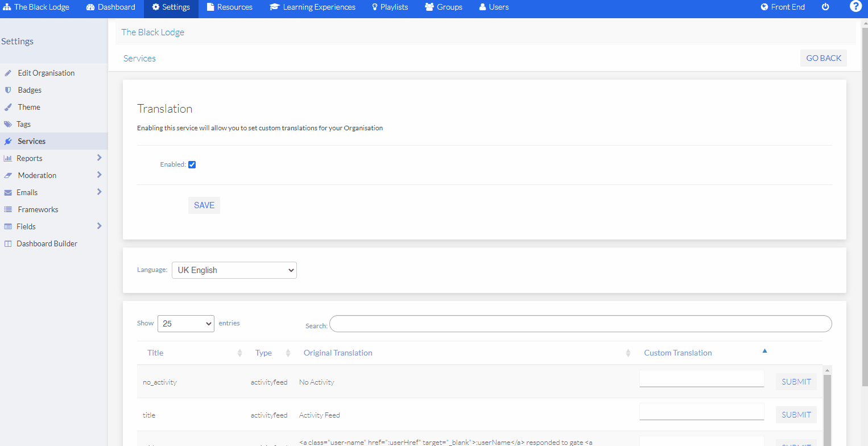Click the Frameworks list icon
Viewport: 868px width, 446px height.
pyautogui.click(x=8, y=209)
